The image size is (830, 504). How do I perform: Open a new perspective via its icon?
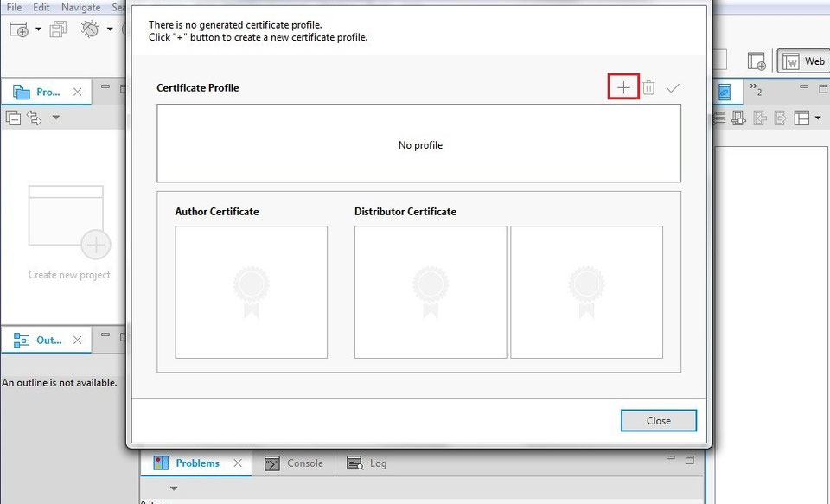pos(757,61)
